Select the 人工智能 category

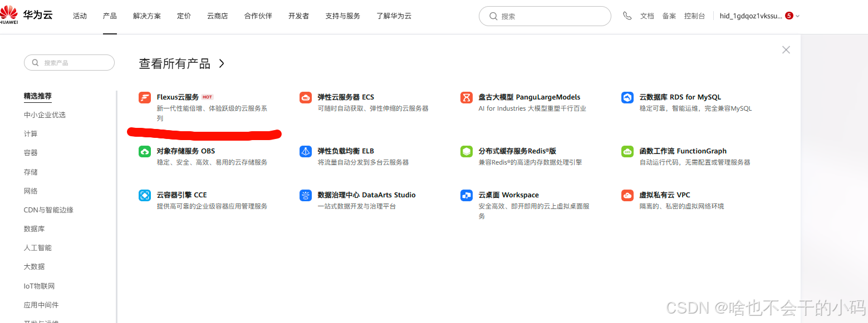[x=38, y=248]
